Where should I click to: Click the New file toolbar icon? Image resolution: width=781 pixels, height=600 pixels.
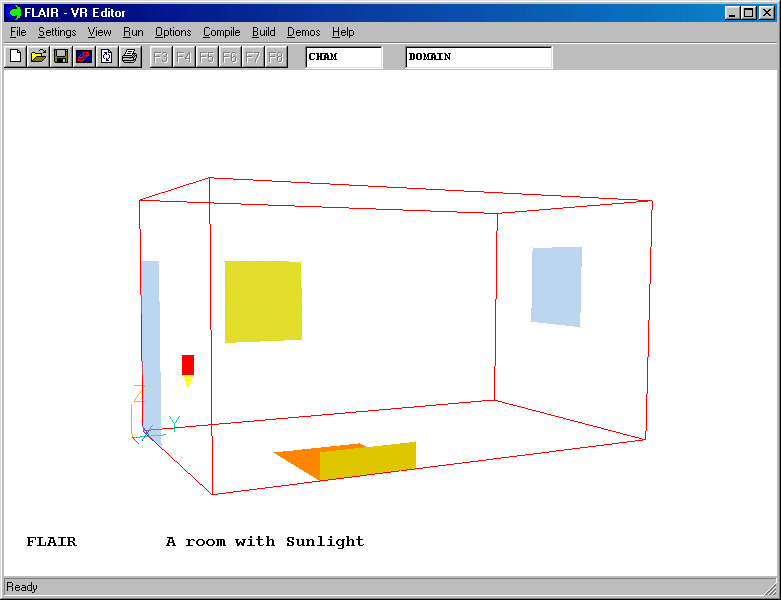tap(15, 57)
